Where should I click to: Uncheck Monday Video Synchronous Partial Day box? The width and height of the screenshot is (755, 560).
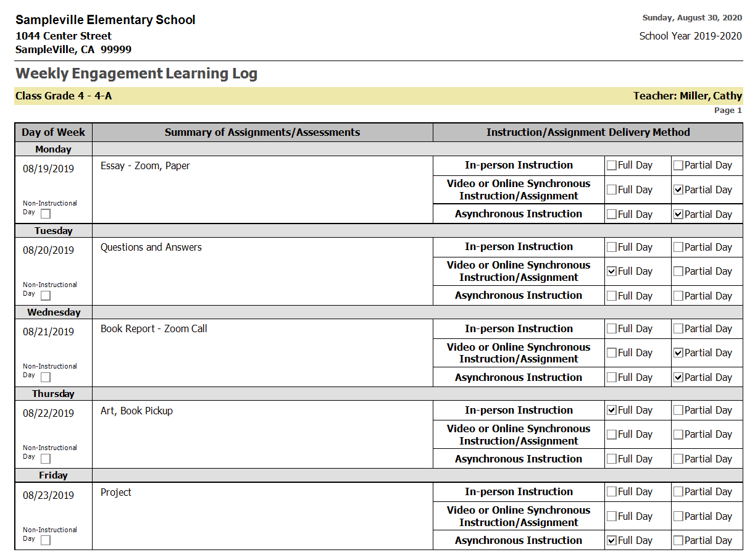678,190
